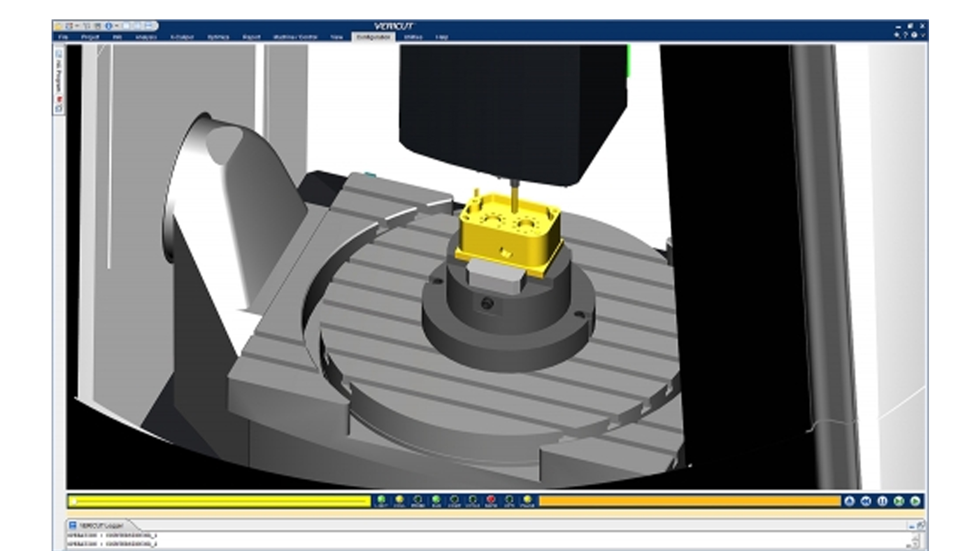Viewport: 980px width, 551px height.
Task: Open the File menu
Action: click(63, 37)
